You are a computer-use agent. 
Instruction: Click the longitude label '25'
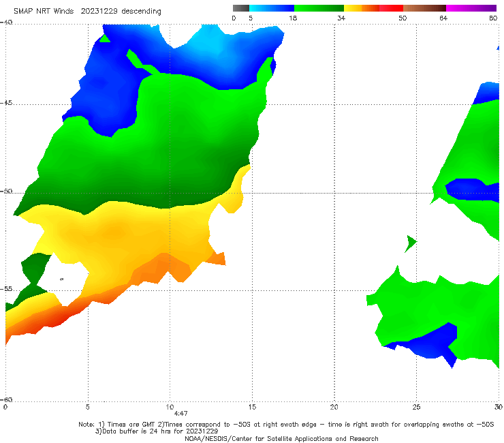[416, 407]
